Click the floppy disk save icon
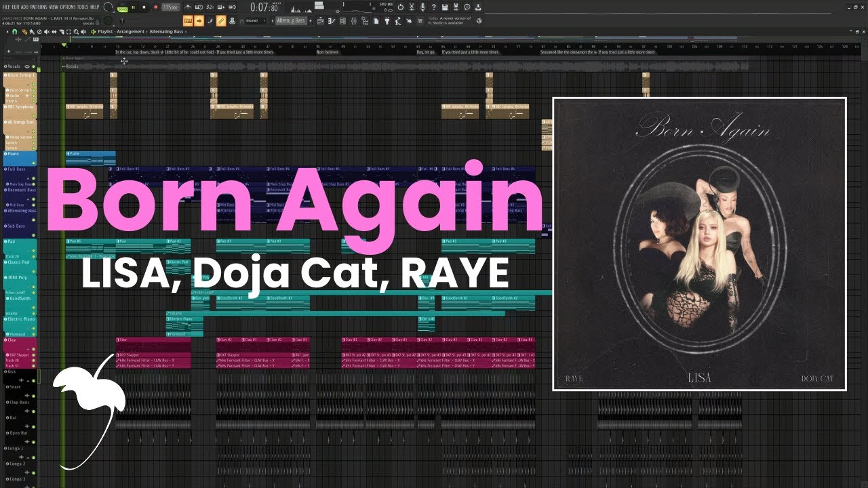Viewport: 868px width, 488px height. [445, 7]
